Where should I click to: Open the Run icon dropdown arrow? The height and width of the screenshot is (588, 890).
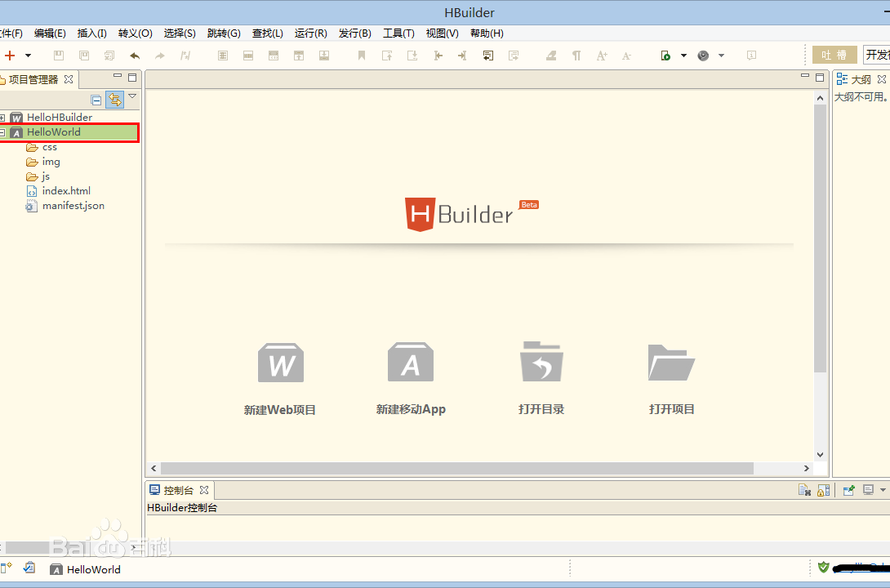tap(684, 56)
